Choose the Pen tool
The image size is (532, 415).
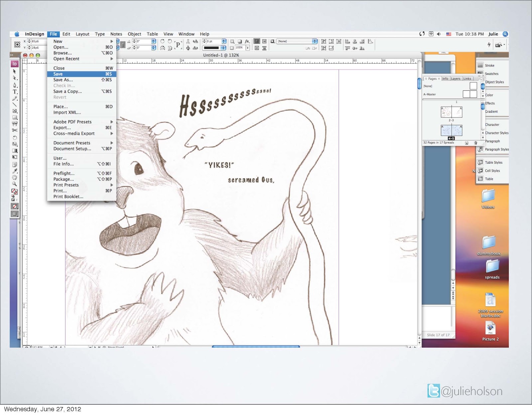tap(15, 85)
